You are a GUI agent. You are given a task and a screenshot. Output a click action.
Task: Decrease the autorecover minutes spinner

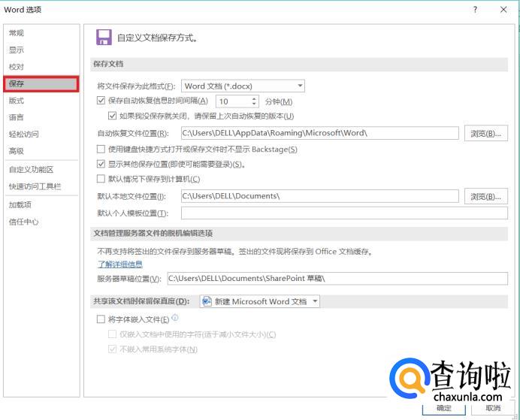254,104
